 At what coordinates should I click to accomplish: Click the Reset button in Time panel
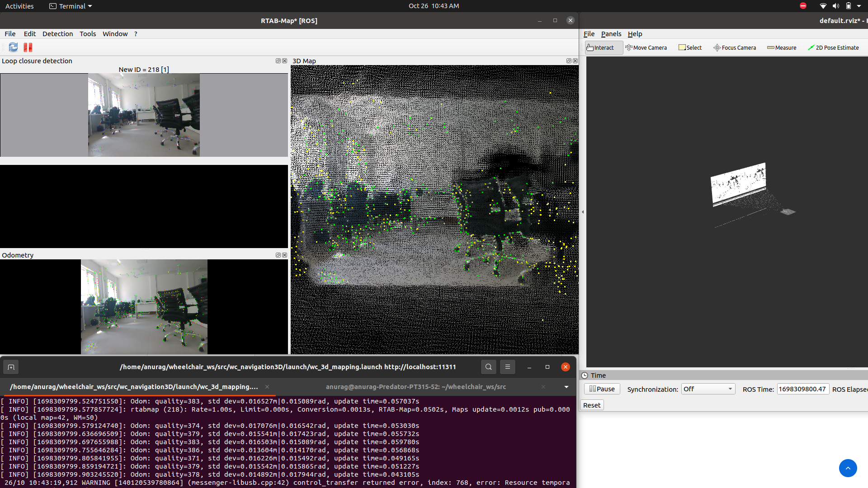click(591, 406)
